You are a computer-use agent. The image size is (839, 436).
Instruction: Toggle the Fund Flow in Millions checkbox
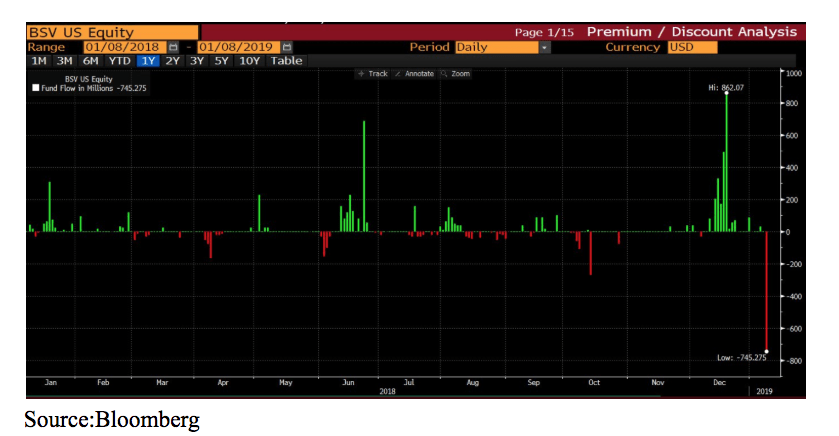coord(36,88)
